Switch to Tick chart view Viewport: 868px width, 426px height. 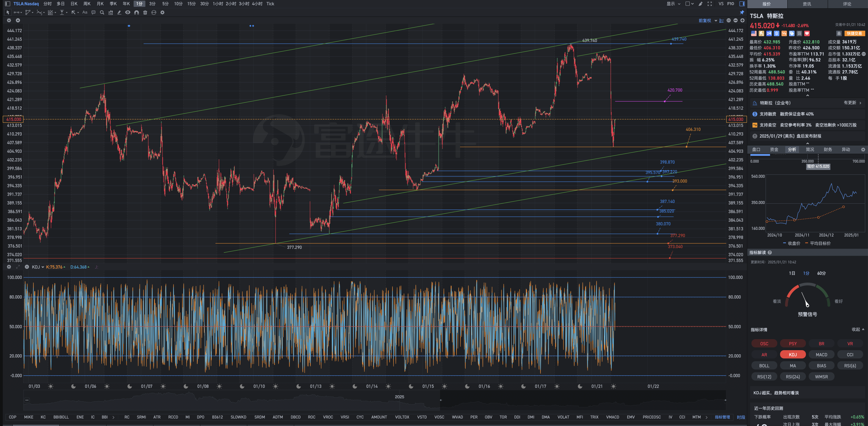270,4
